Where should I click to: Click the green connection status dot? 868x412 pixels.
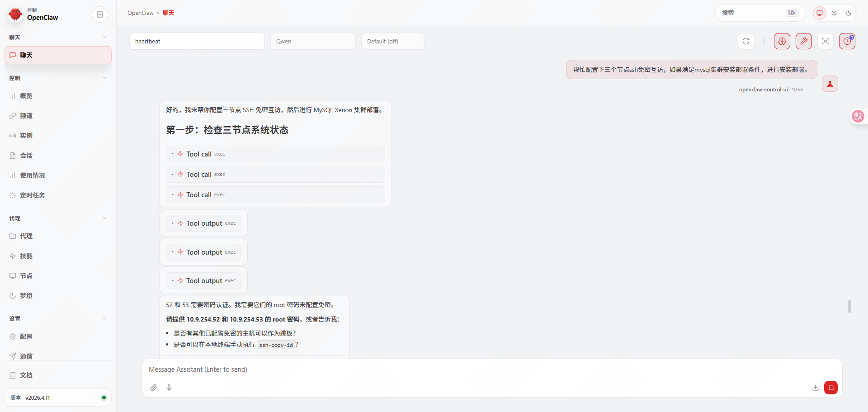[104, 398]
